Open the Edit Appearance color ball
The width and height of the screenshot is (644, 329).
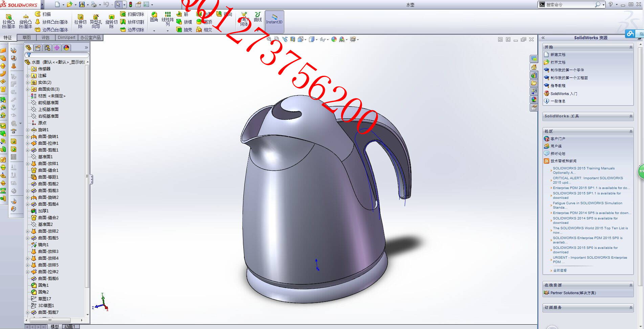point(334,39)
